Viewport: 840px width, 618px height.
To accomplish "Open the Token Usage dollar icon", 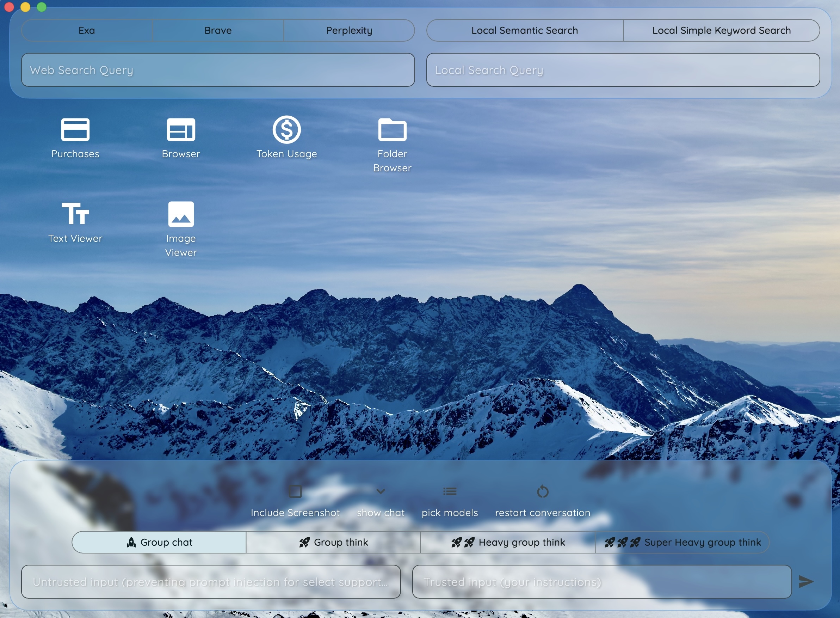I will pos(287,130).
